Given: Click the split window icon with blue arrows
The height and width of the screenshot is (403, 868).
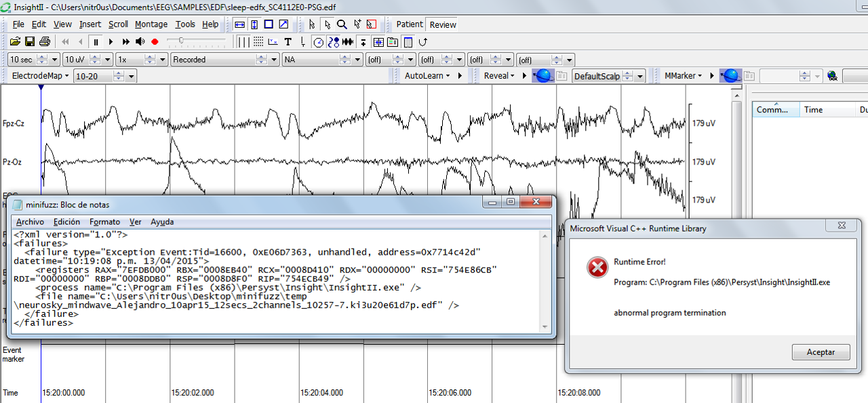Looking at the screenshot, I should click(x=378, y=42).
